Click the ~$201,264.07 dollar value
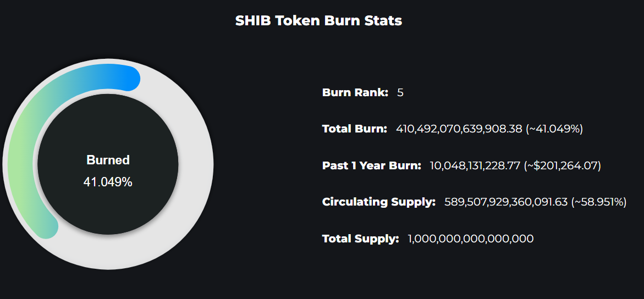Image resolution: width=644 pixels, height=299 pixels. point(562,165)
